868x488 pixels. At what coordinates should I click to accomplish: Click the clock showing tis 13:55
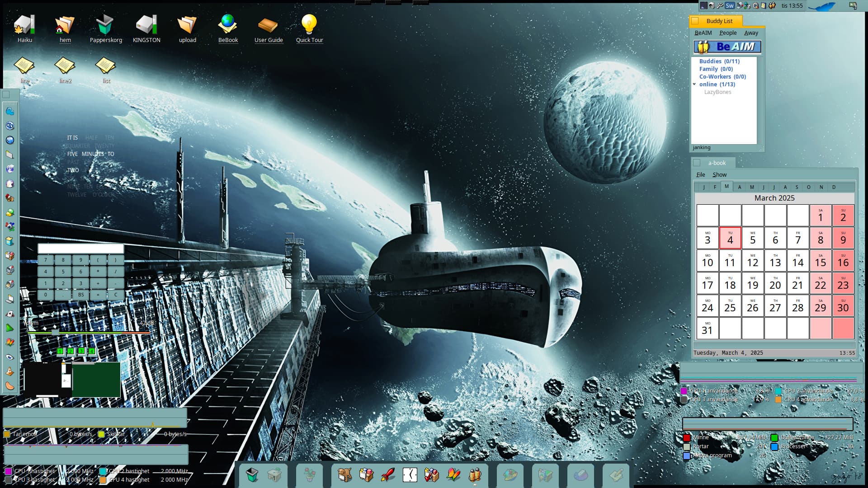792,5
